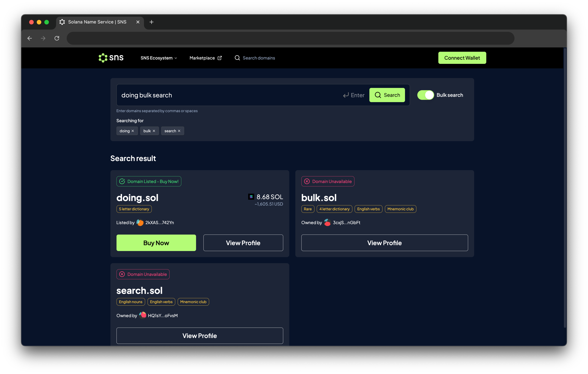588x374 pixels.
Task: Open the Marketplace external link
Action: coord(205,58)
